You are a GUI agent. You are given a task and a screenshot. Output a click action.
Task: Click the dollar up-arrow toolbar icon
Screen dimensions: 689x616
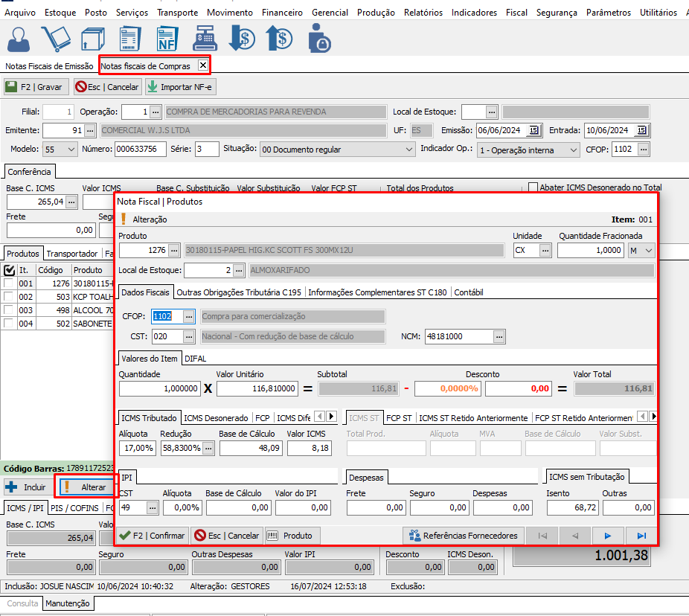280,39
